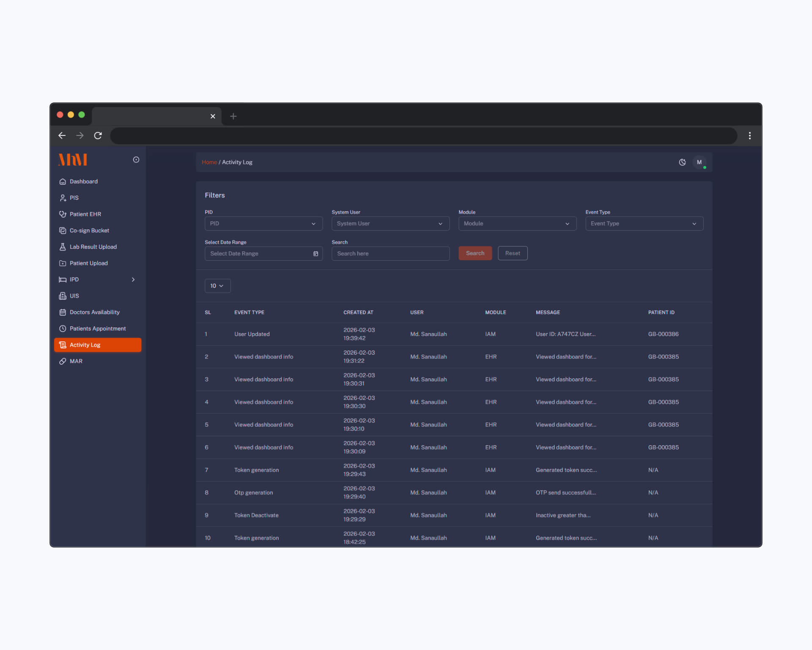Click the sidebar collapse circle icon
Viewport: 812px width, 650px height.
click(136, 160)
